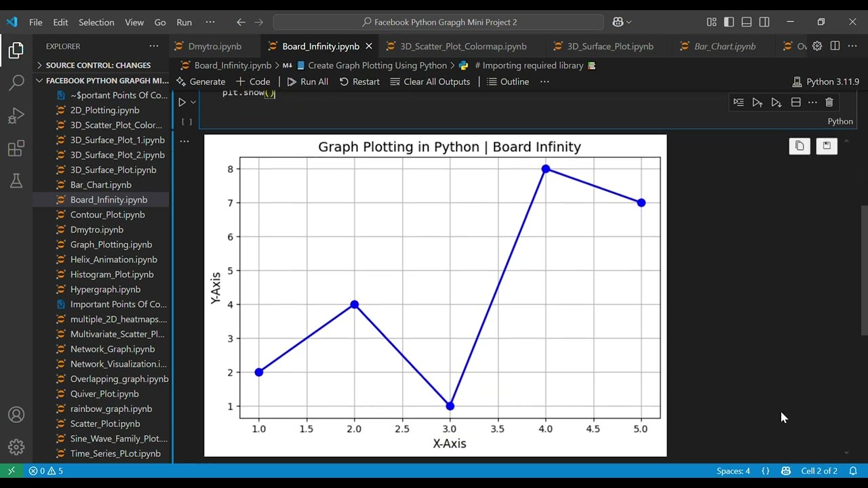Switch to the 3D_Scatter_Plot_Colormap.ipynb tab
The height and width of the screenshot is (488, 868).
[463, 46]
